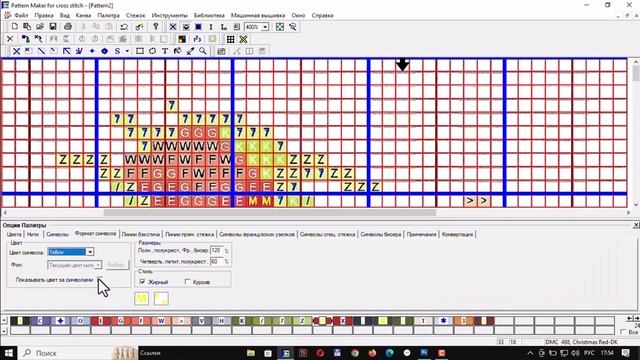Select the half stitch diagonal tool
Viewport: 640px width, 360px height.
coord(41,51)
